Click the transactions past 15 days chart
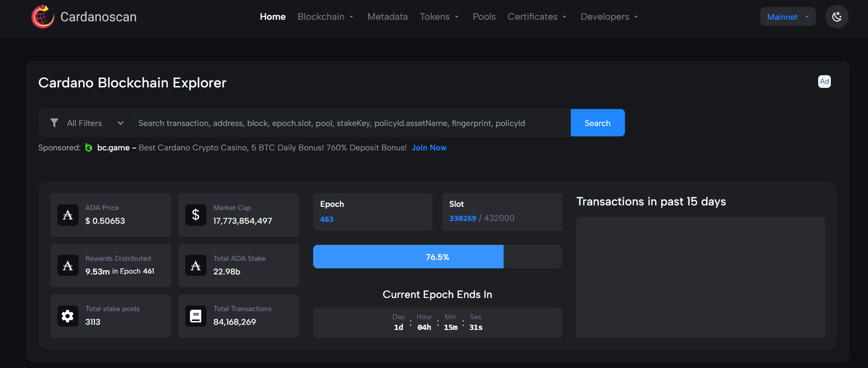The image size is (868, 368). pos(700,277)
